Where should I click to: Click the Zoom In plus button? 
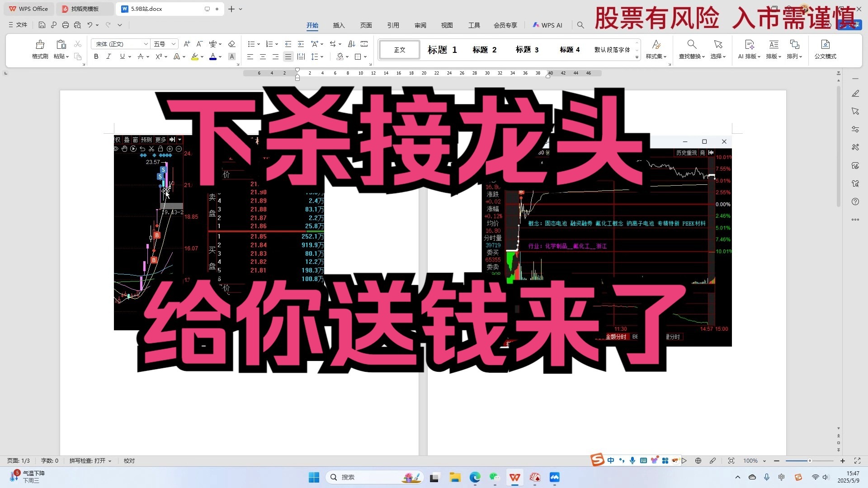[843, 461]
